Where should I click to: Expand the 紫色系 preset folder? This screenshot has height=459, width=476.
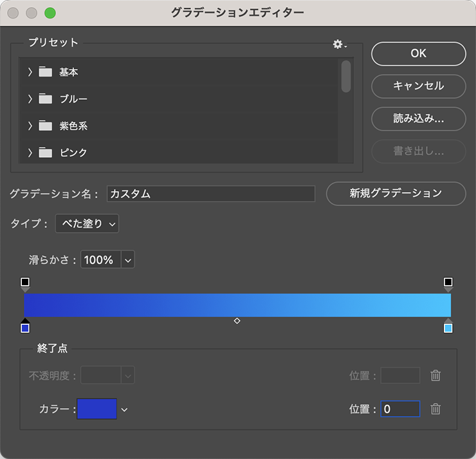coord(30,126)
